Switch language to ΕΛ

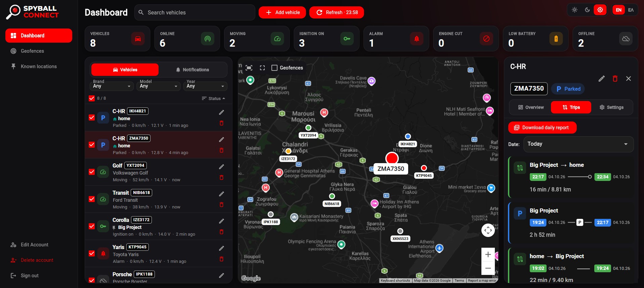click(x=631, y=10)
